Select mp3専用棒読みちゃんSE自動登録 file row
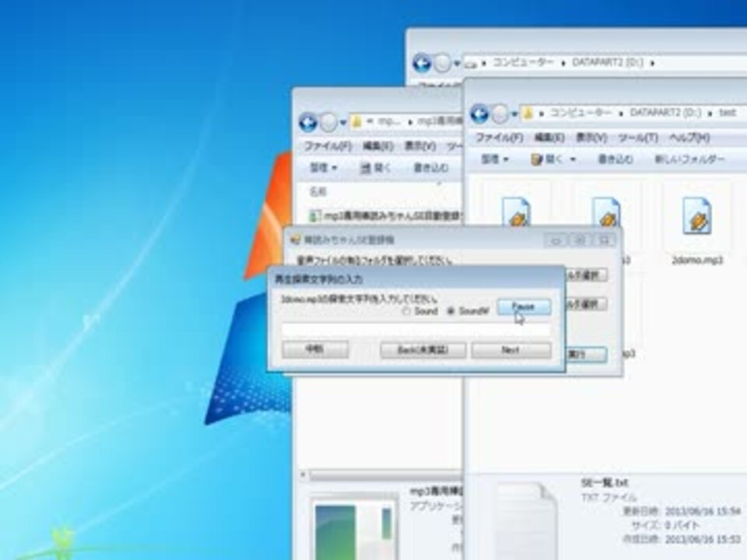The image size is (747, 560). (x=385, y=215)
